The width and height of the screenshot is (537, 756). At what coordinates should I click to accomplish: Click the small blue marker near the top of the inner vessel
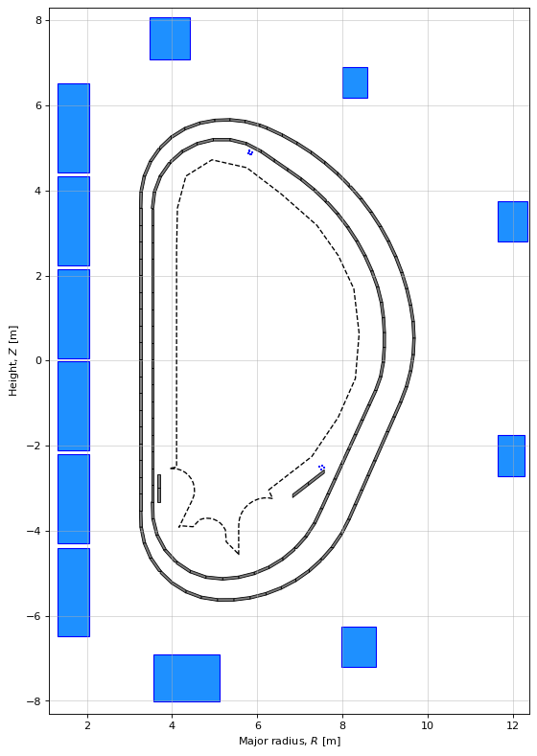pos(250,153)
